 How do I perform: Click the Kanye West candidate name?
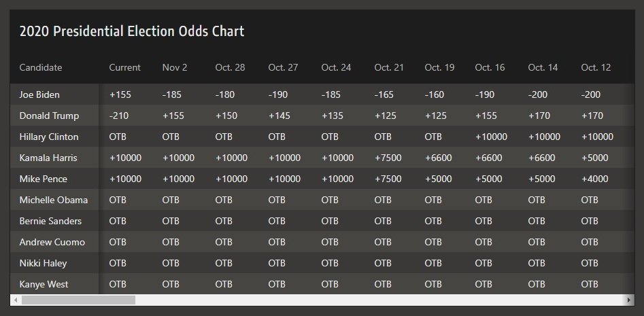44,284
